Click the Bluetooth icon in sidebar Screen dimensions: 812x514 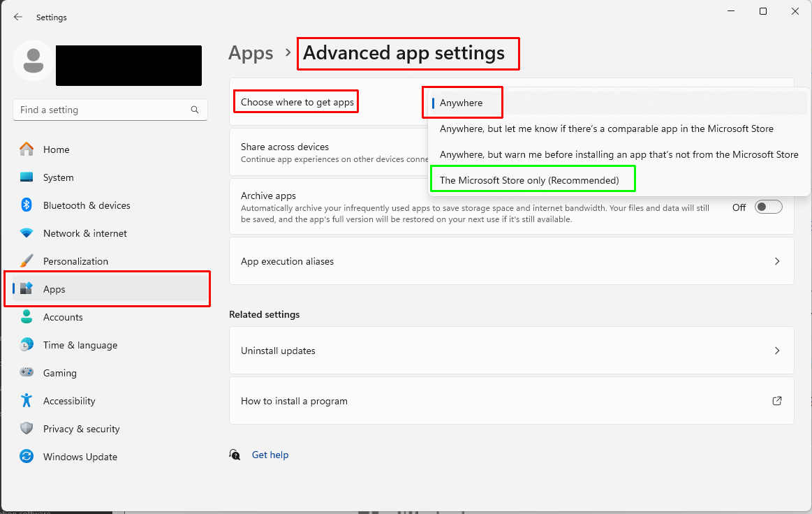27,205
